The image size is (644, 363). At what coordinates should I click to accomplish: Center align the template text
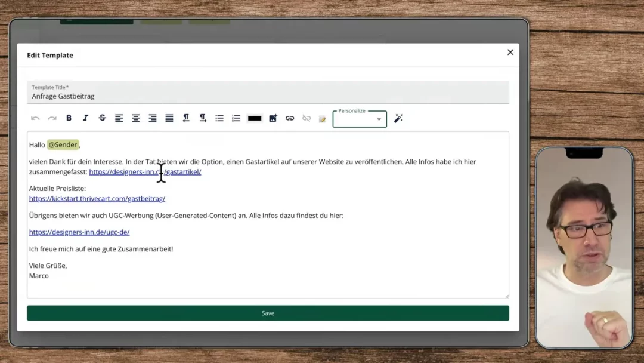click(136, 118)
